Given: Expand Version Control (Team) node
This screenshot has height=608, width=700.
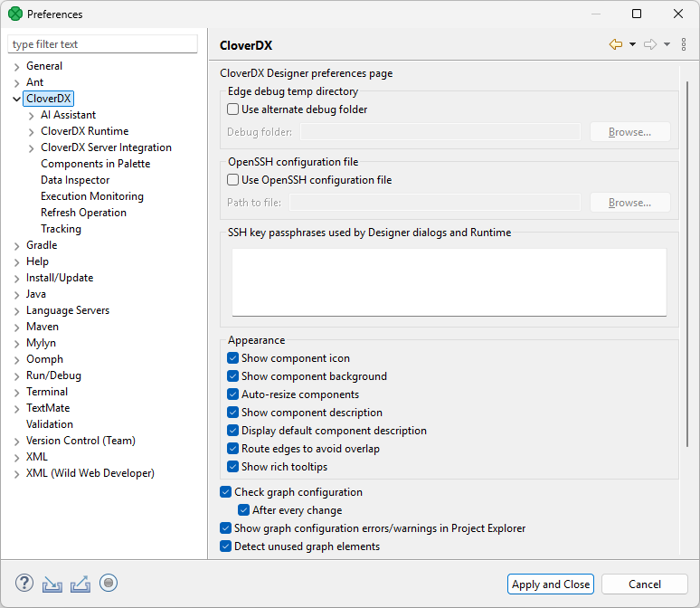Looking at the screenshot, I should point(16,442).
